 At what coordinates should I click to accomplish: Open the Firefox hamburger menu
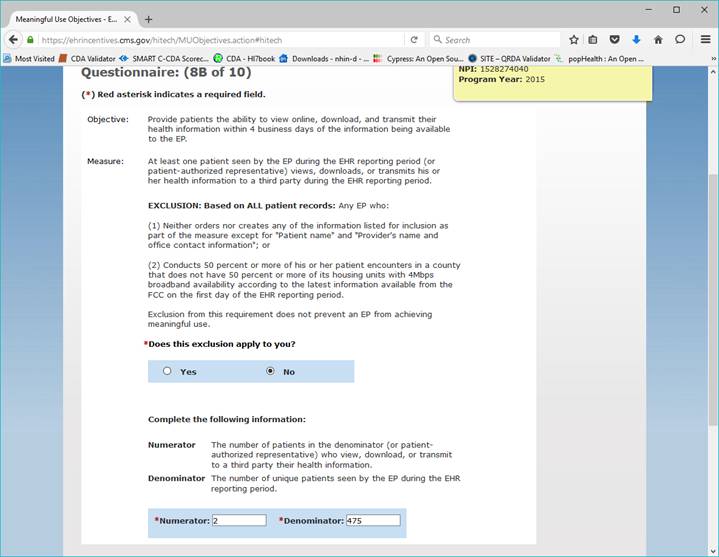(705, 40)
